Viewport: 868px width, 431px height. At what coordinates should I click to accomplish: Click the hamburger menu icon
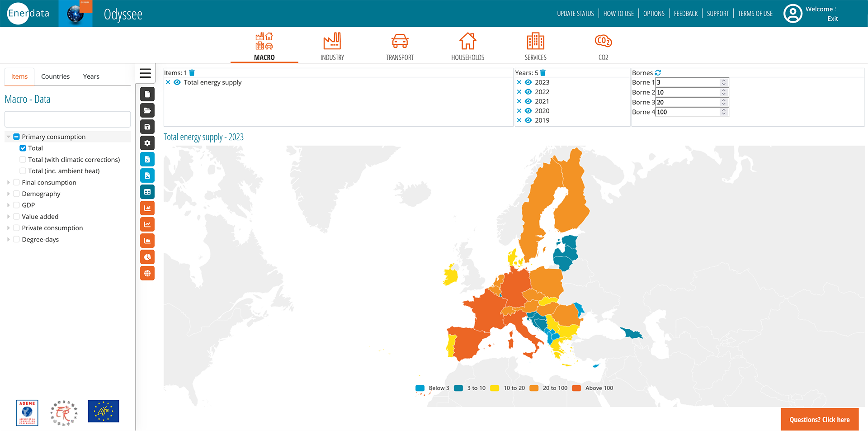(145, 73)
